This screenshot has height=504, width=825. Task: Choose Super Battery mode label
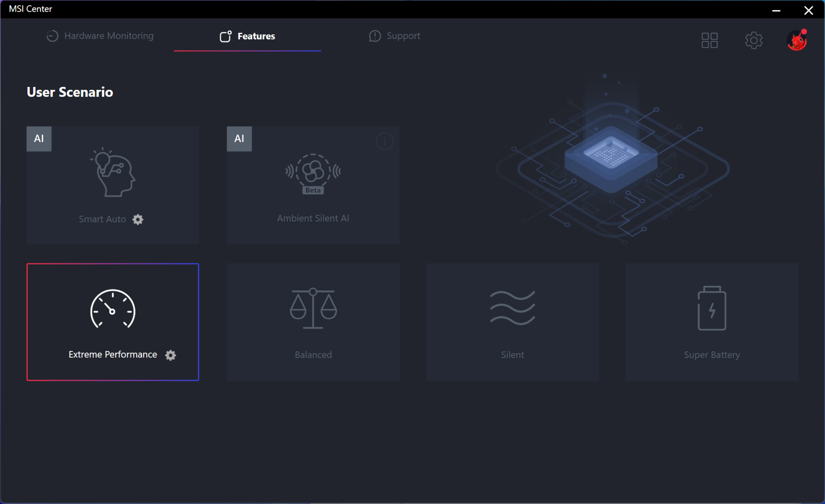point(712,355)
